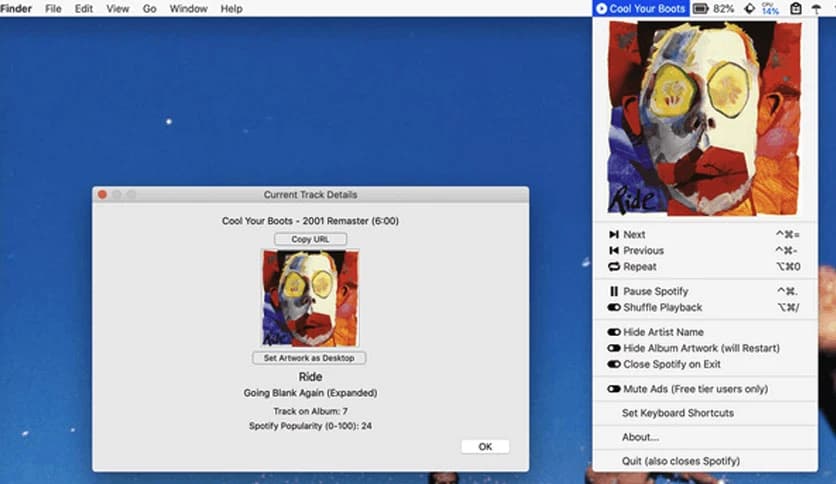Click the Previous track icon
The image size is (836, 484).
(x=614, y=251)
